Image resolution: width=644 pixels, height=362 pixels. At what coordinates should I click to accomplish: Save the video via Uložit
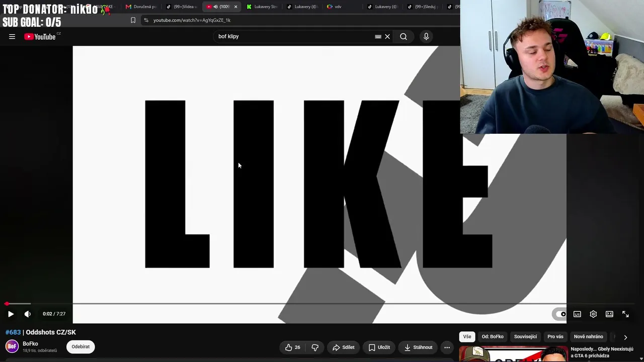(379, 347)
